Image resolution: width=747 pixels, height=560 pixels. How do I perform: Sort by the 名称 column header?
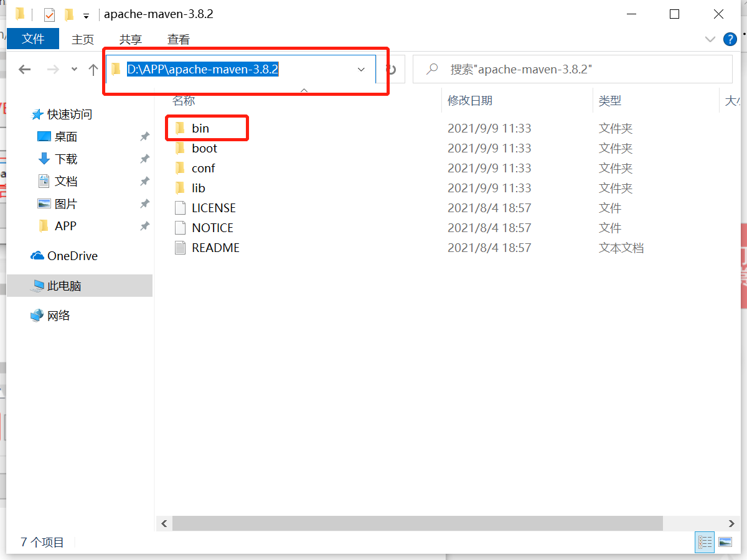[x=184, y=100]
